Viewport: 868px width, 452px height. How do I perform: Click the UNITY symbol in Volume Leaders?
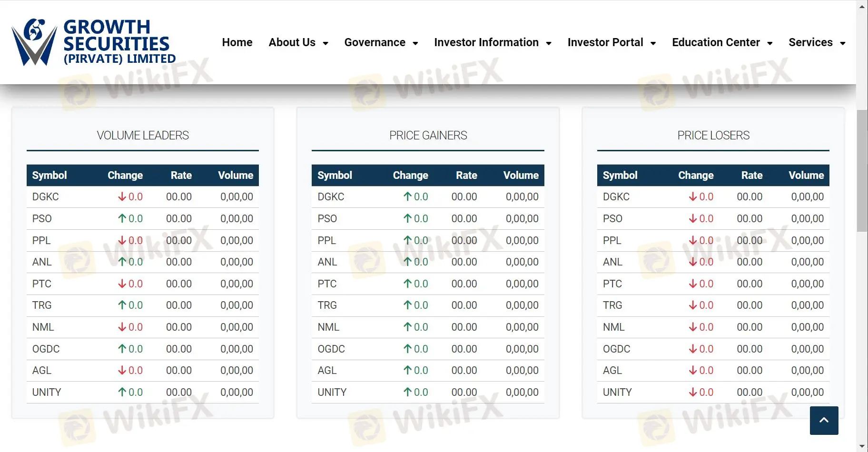click(x=46, y=392)
